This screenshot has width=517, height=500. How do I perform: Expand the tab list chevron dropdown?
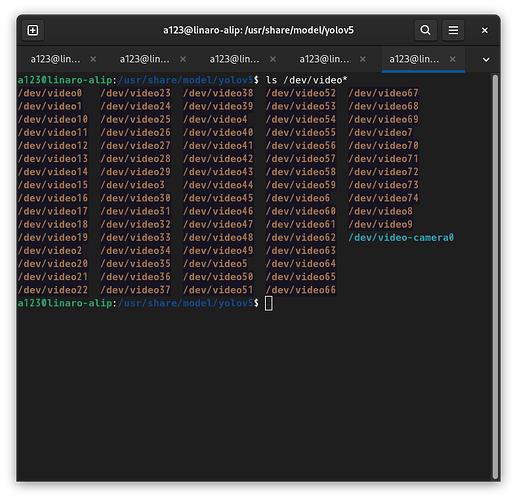click(486, 60)
